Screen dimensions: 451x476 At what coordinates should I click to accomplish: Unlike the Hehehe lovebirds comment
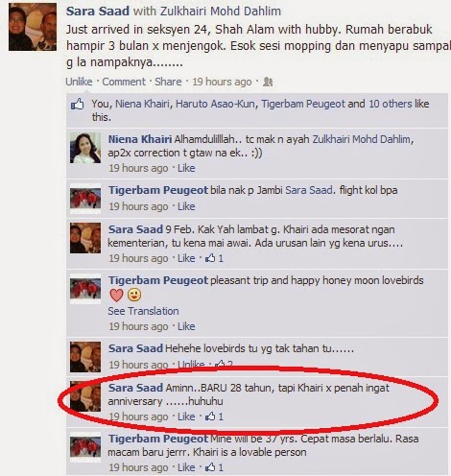(x=191, y=364)
